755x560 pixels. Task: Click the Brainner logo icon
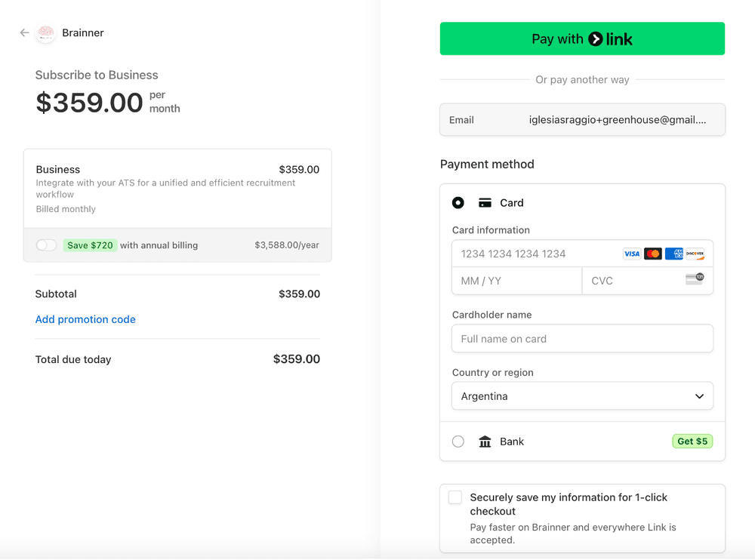(46, 33)
